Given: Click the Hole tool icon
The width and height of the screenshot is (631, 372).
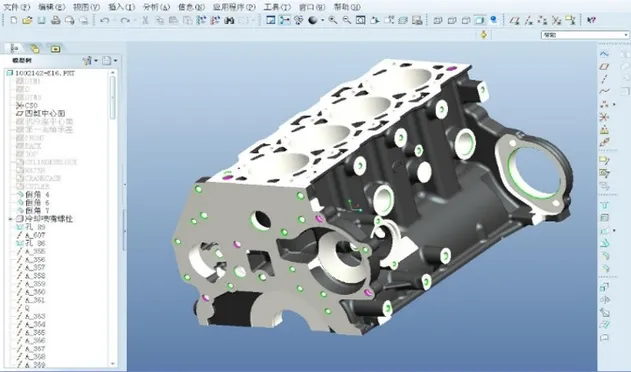Looking at the screenshot, I should coord(604,205).
